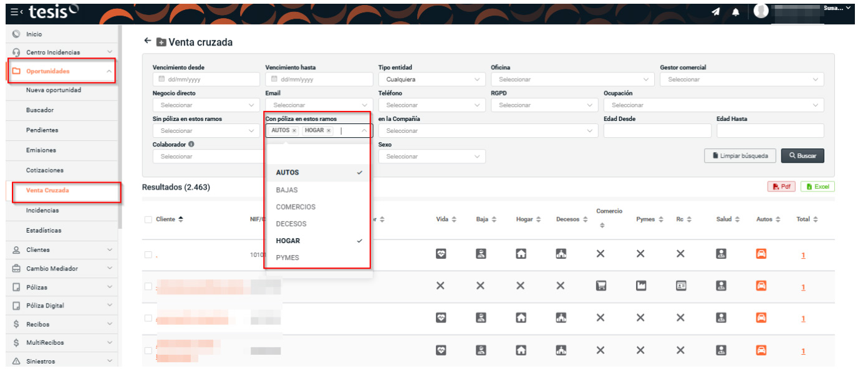Select DECESOS from the ramos list
This screenshot has width=868, height=371.
pyautogui.click(x=291, y=224)
